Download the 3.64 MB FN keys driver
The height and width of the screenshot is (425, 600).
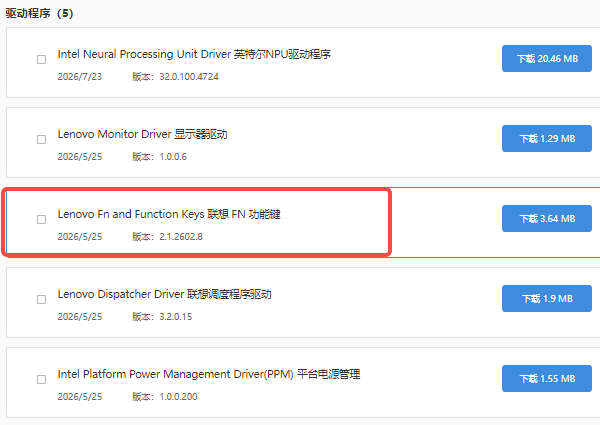coord(547,218)
